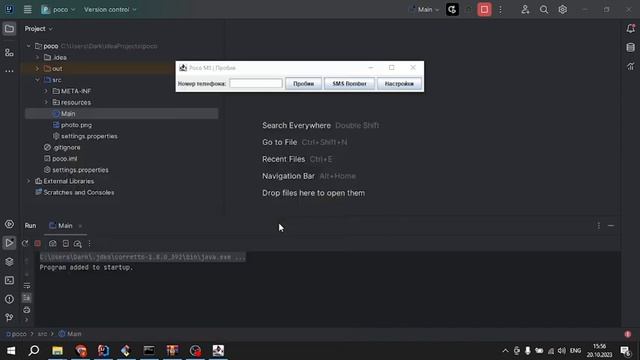Rerun Main in the Run panel
The height and width of the screenshot is (360, 640).
pos(25,243)
